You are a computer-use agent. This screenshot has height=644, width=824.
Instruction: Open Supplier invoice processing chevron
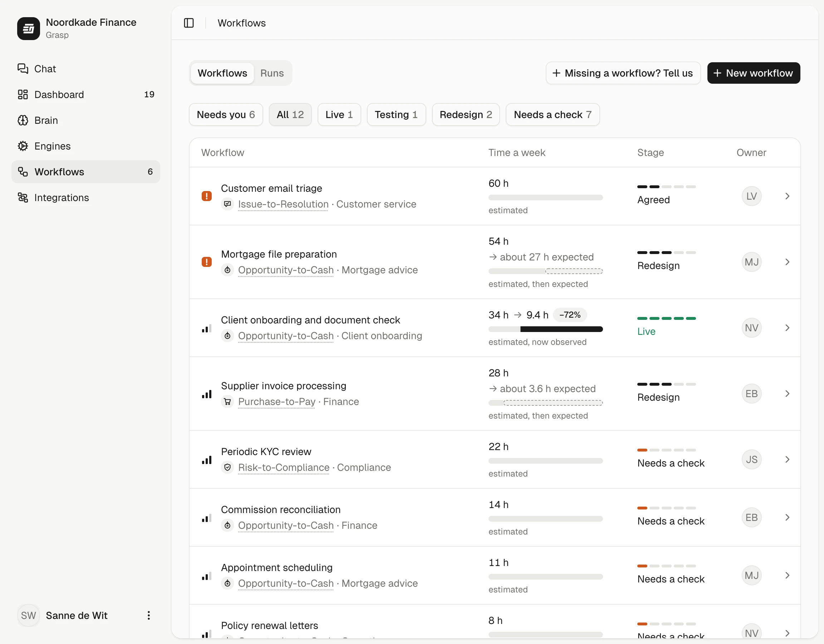click(787, 393)
